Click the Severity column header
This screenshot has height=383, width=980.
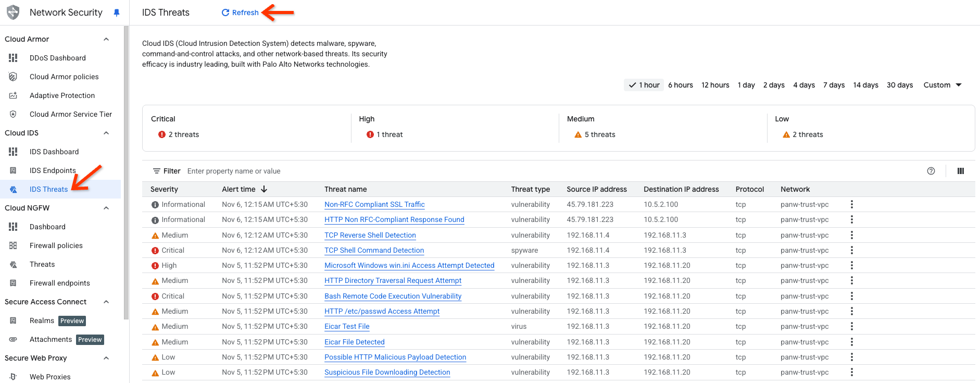pyautogui.click(x=164, y=189)
